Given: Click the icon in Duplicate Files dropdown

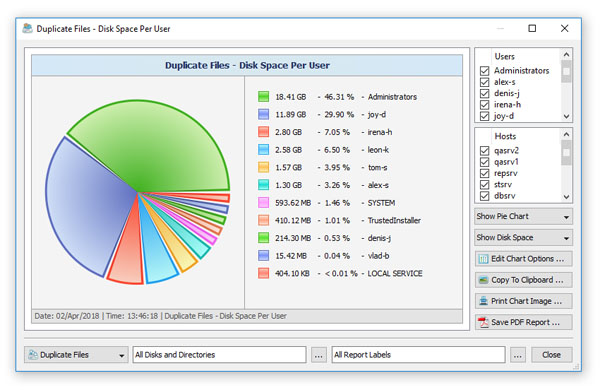Looking at the screenshot, I should pyautogui.click(x=33, y=355).
